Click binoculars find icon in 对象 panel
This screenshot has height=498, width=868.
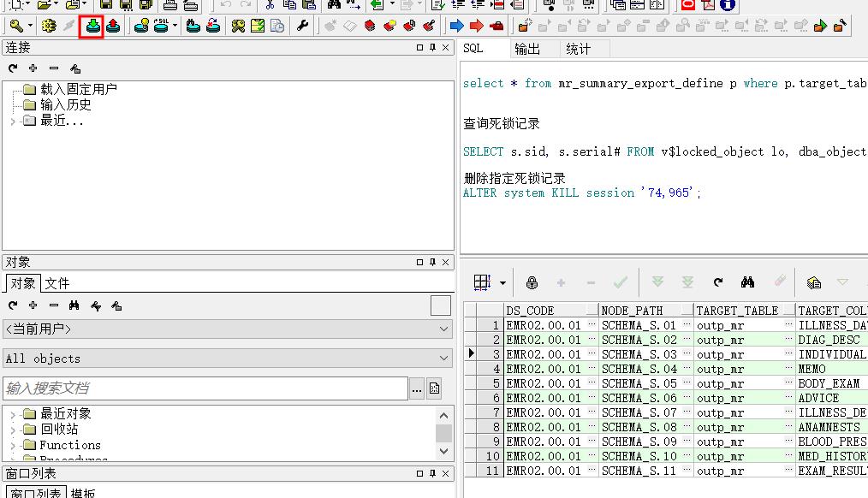click(x=74, y=305)
